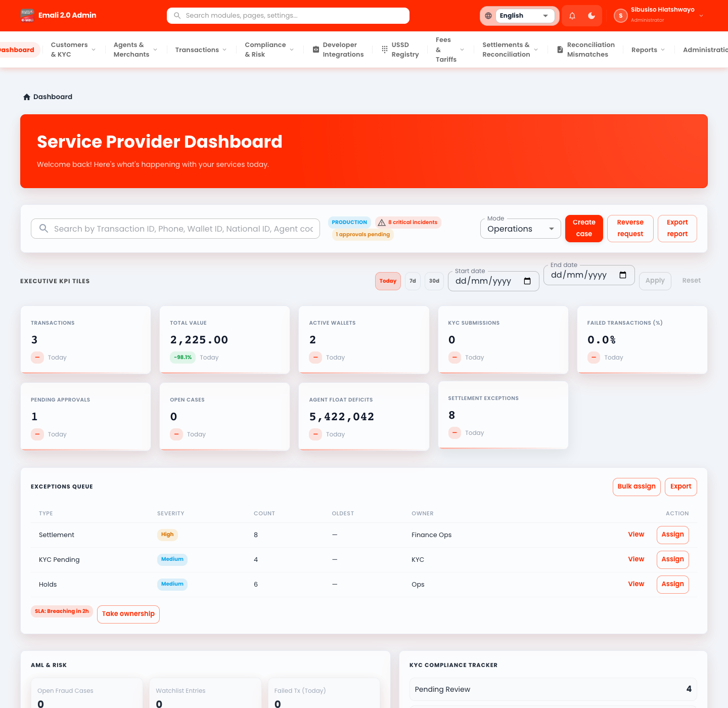This screenshot has height=708, width=728.
Task: Expand the Compliance & Risk menu
Action: click(x=269, y=50)
